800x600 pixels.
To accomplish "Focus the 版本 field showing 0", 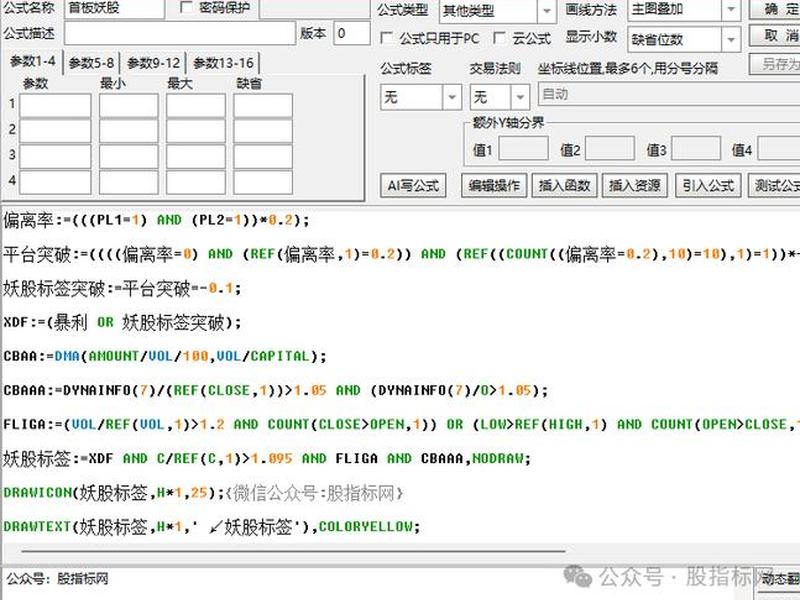I will [352, 34].
